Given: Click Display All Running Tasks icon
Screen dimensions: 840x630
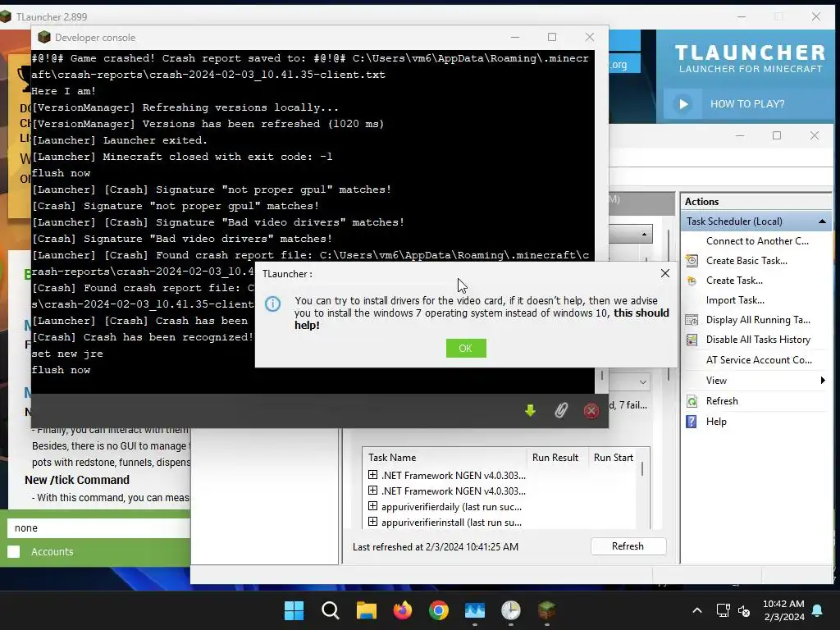Looking at the screenshot, I should point(692,321).
